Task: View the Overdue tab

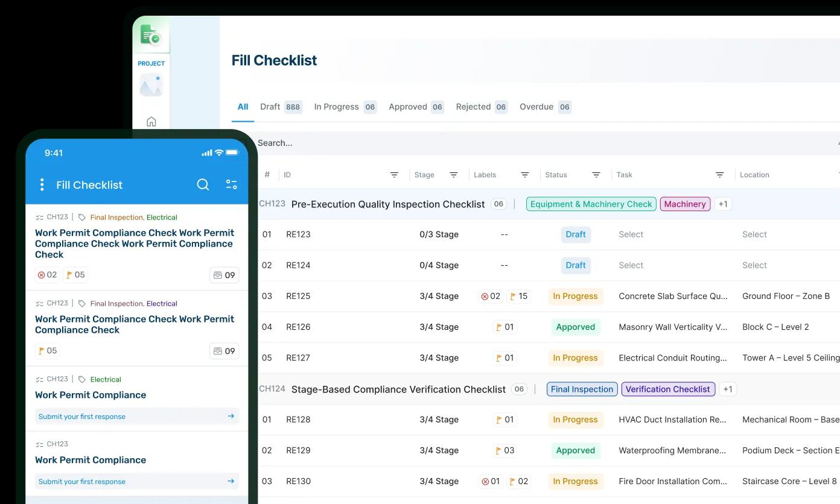Action: [546, 107]
